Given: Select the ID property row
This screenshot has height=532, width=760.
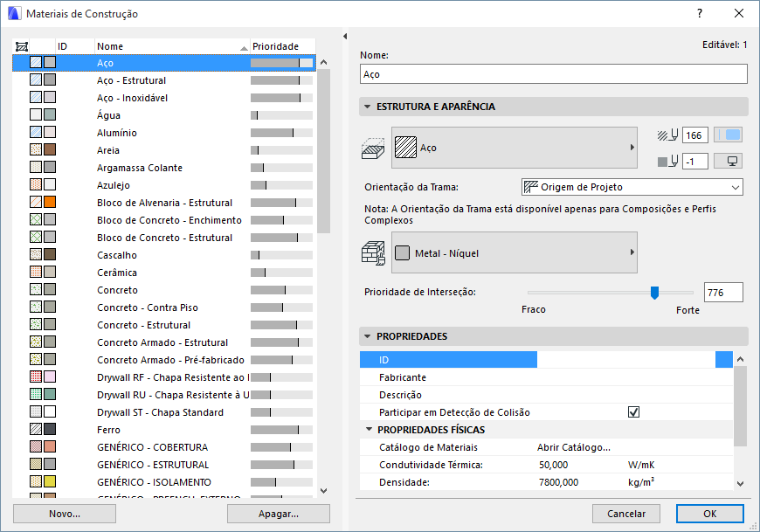Looking at the screenshot, I should pyautogui.click(x=546, y=360).
